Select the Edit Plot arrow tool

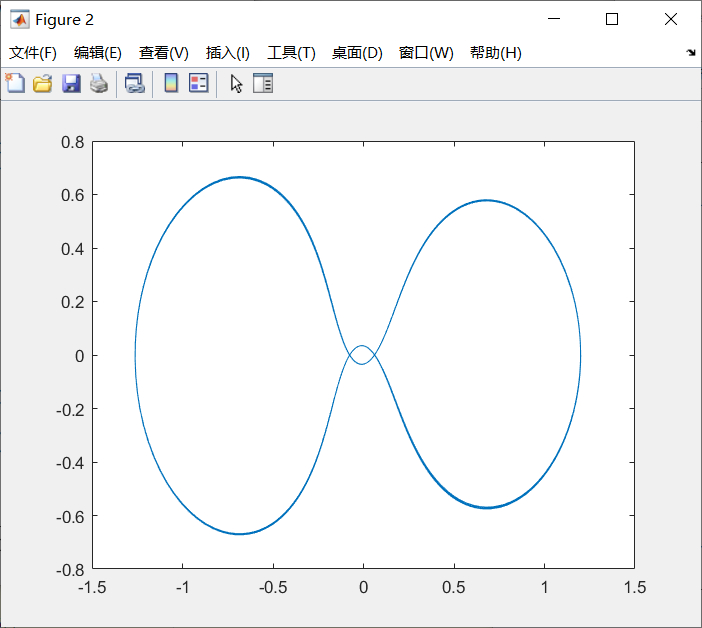[236, 84]
